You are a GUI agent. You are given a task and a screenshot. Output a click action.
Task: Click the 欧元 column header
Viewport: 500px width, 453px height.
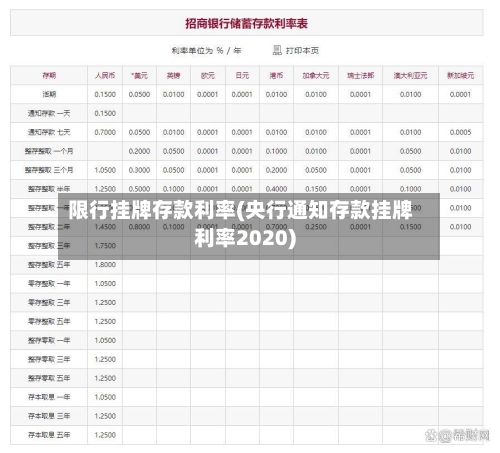[x=208, y=76]
